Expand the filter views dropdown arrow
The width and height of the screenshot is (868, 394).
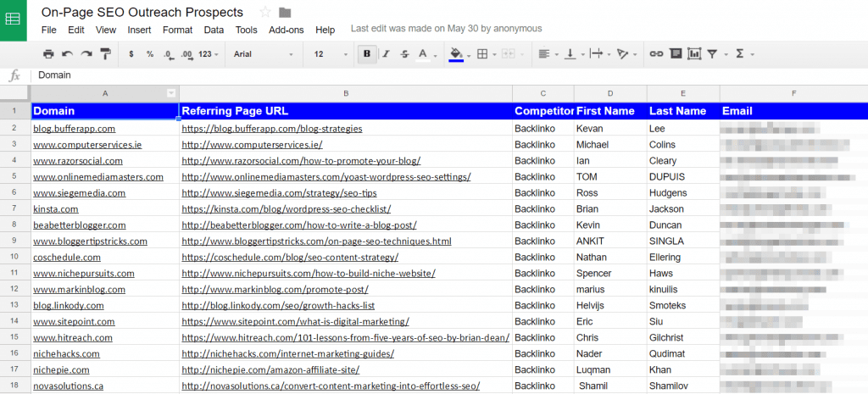click(x=726, y=54)
